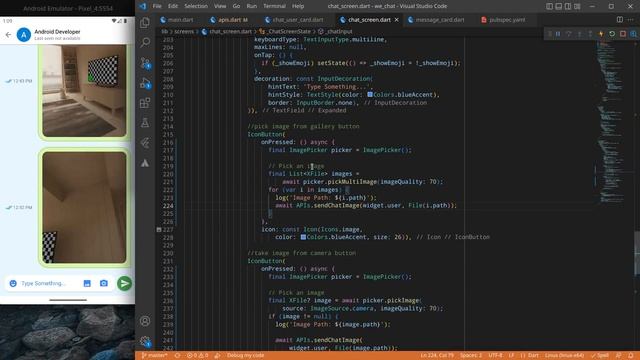Viewport: 640px width, 360px height.
Task: Open the widget inspector debug icon
Action: [633, 34]
